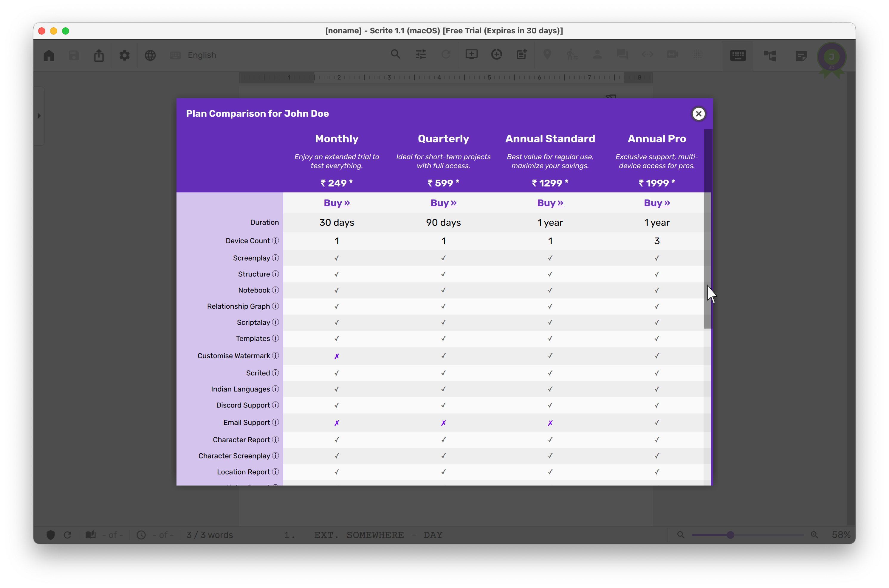Click the zoom slider handle
Screen dimensions: 889x588
tap(730, 535)
